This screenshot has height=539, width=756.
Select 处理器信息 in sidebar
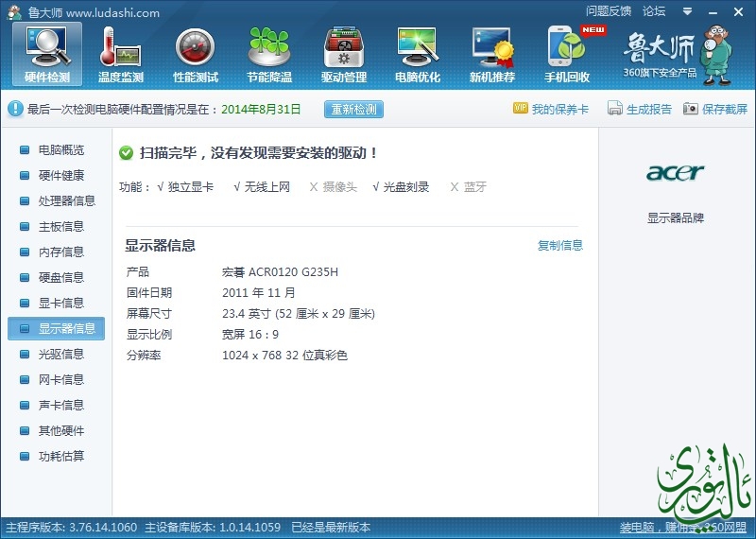coord(66,200)
